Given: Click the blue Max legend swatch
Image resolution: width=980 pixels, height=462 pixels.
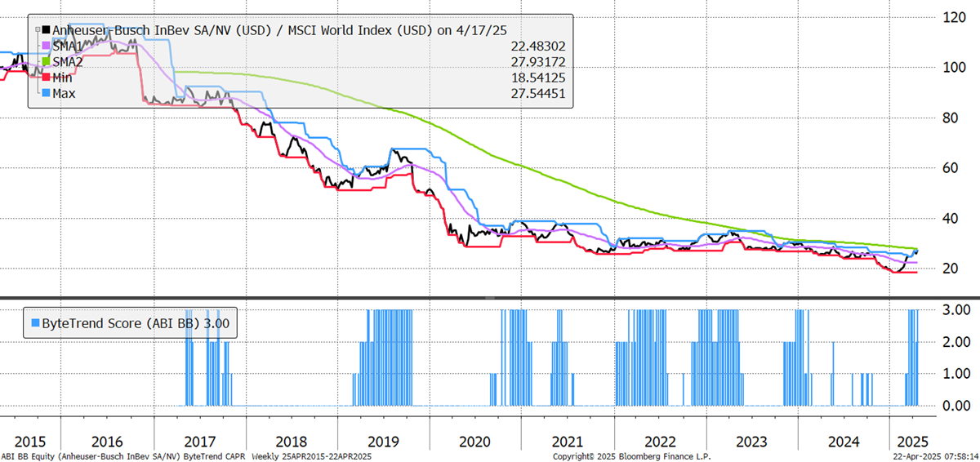Looking at the screenshot, I should [x=44, y=94].
